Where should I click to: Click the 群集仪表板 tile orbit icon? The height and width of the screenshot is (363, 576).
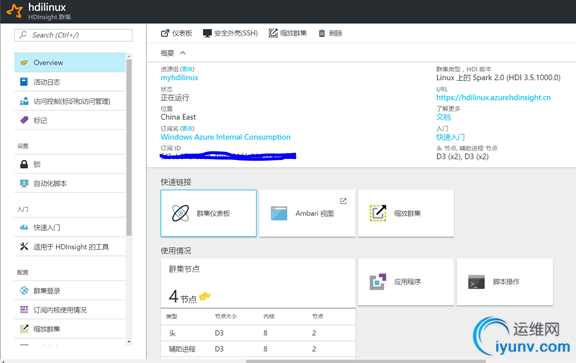pos(180,213)
